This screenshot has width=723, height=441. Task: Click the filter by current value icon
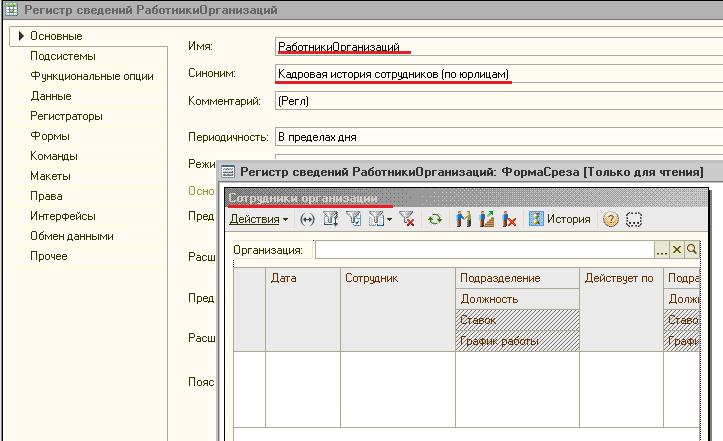(x=352, y=219)
